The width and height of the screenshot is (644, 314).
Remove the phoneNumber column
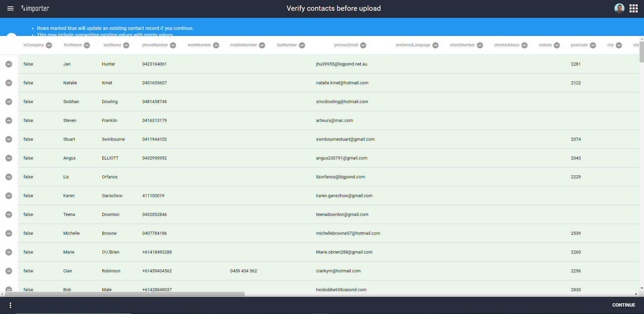click(173, 45)
